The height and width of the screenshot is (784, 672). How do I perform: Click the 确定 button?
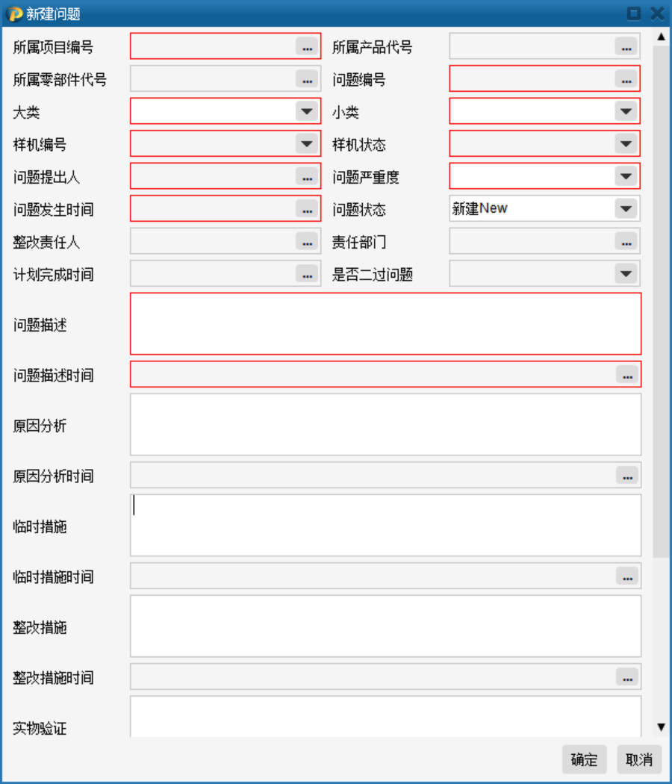click(584, 759)
